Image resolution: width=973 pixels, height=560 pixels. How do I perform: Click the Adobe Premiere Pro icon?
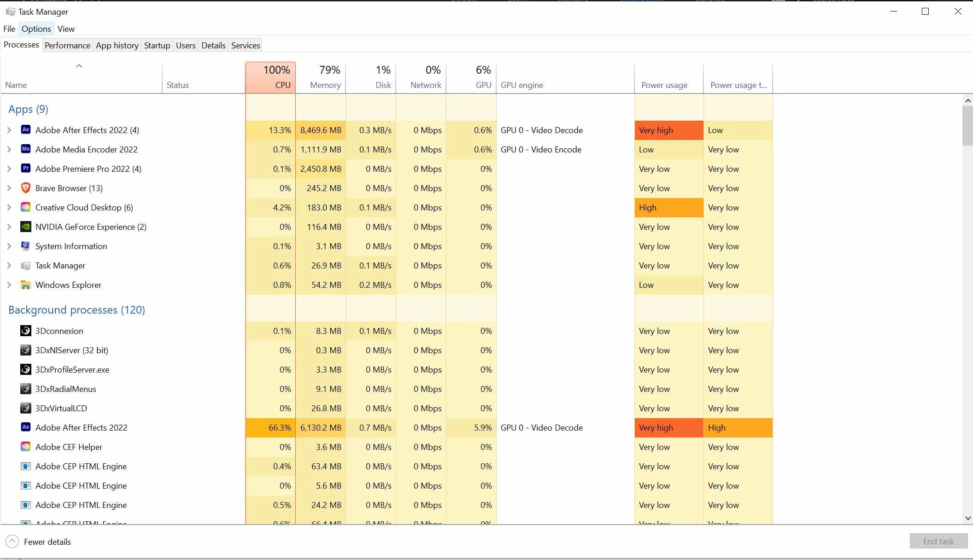pos(26,169)
